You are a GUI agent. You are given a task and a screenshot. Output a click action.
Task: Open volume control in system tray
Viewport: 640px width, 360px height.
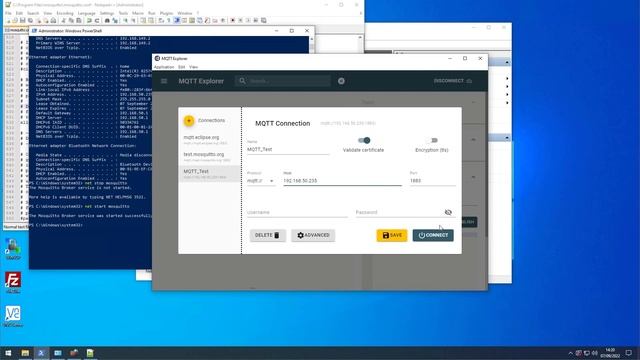click(x=595, y=353)
